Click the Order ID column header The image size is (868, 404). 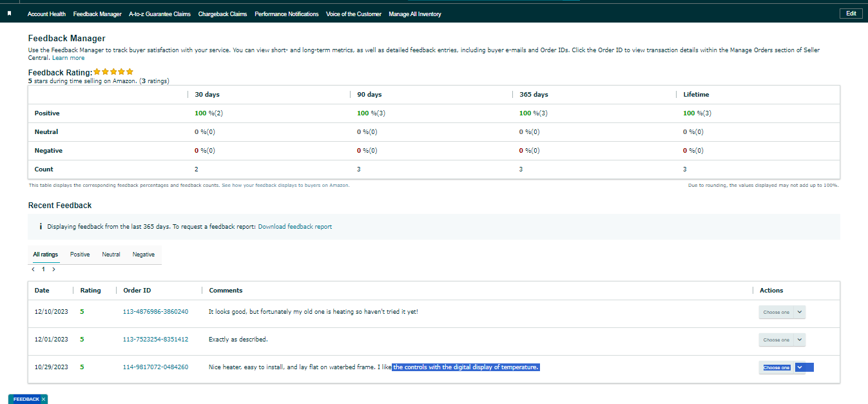[x=137, y=291]
